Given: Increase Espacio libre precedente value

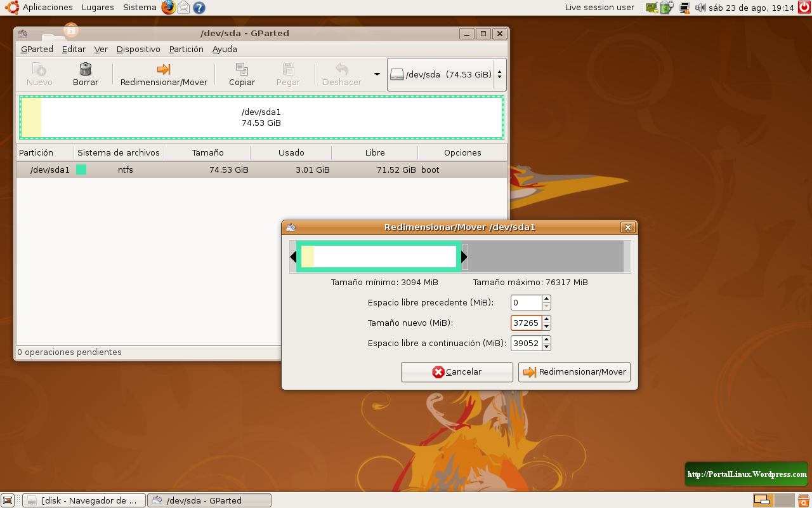Looking at the screenshot, I should click(x=547, y=299).
